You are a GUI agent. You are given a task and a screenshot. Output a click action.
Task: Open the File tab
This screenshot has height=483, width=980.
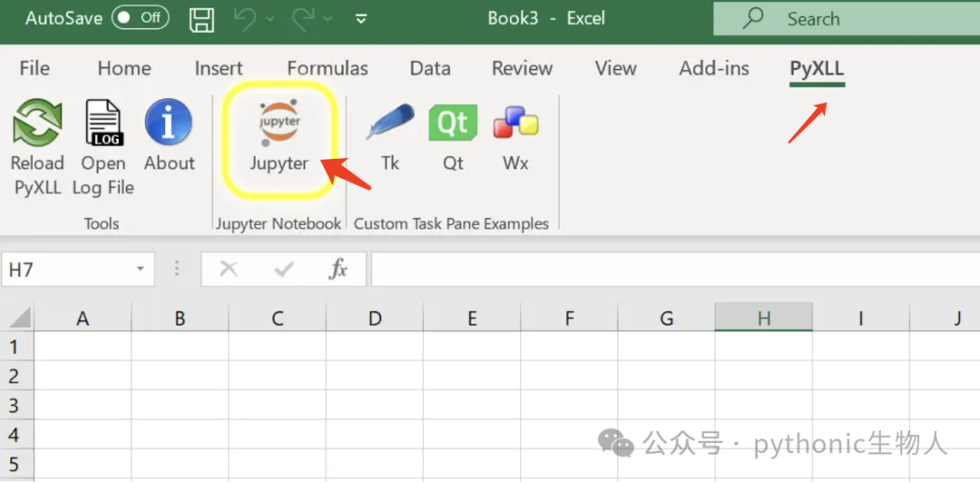34,68
